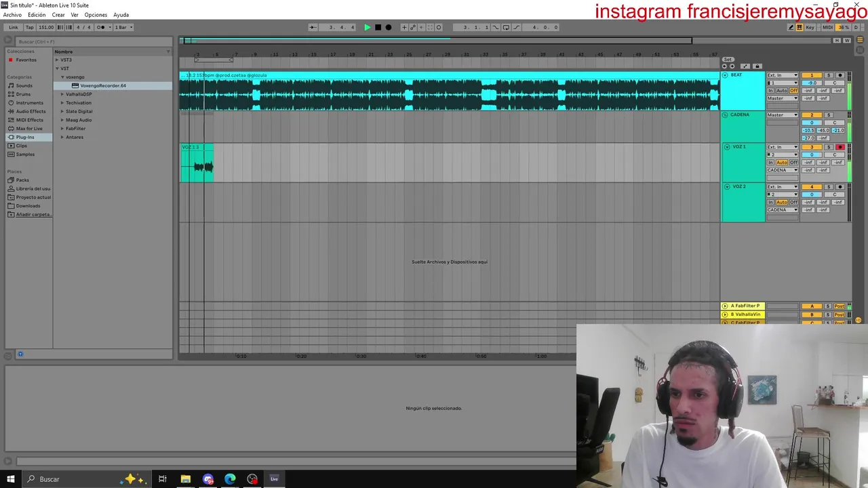Go to next locator arrow
This screenshot has height=488, width=868.
732,66
